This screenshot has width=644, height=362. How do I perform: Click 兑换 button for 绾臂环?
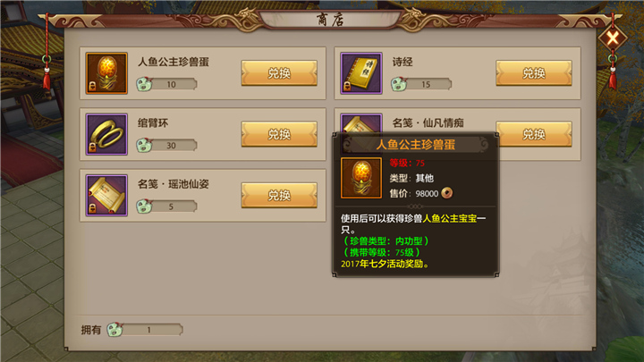(x=279, y=134)
